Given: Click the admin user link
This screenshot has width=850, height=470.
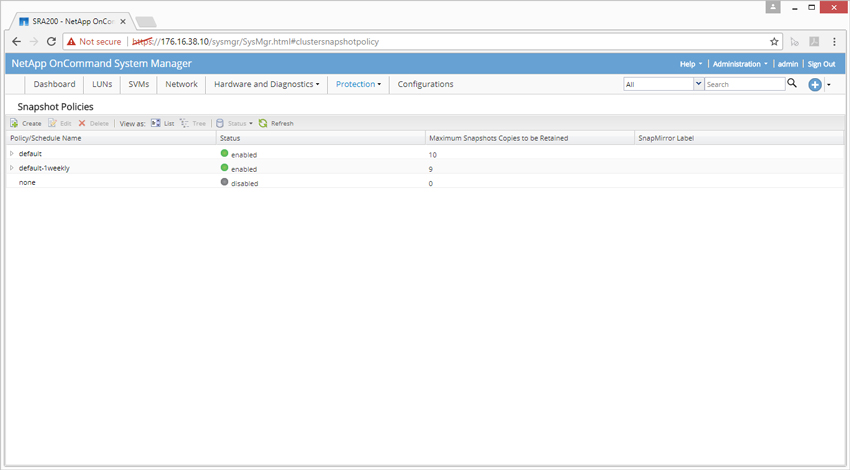Looking at the screenshot, I should click(788, 64).
